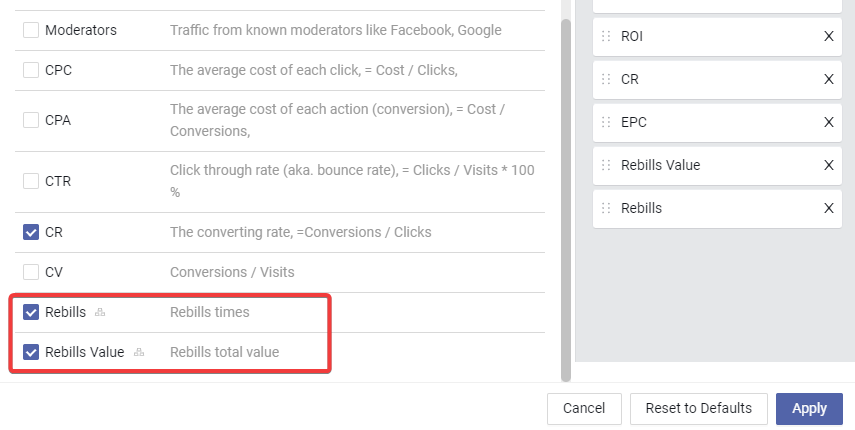Grab the ROI drag handle icon
Viewport: 855px width, 430px height.
tap(606, 36)
